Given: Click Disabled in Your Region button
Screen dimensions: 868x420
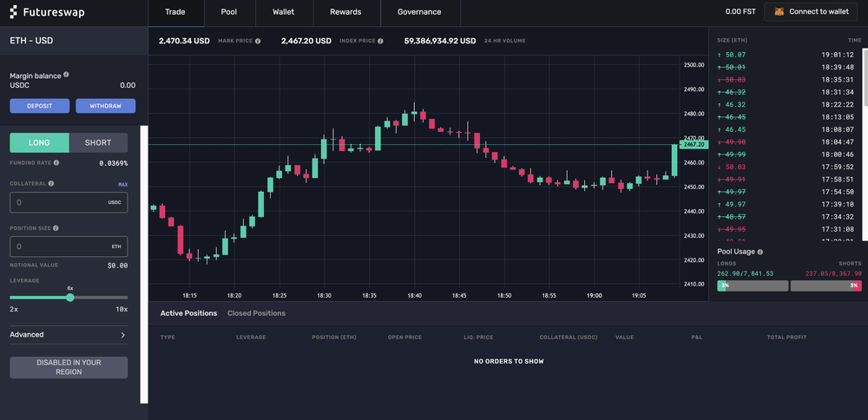Looking at the screenshot, I should pyautogui.click(x=69, y=367).
